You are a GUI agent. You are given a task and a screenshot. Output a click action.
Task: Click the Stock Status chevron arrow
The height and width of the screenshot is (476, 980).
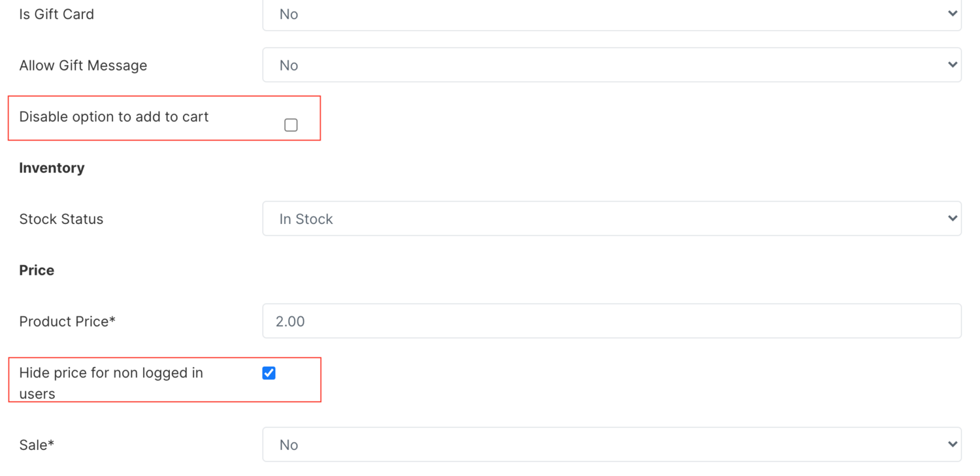pos(953,218)
